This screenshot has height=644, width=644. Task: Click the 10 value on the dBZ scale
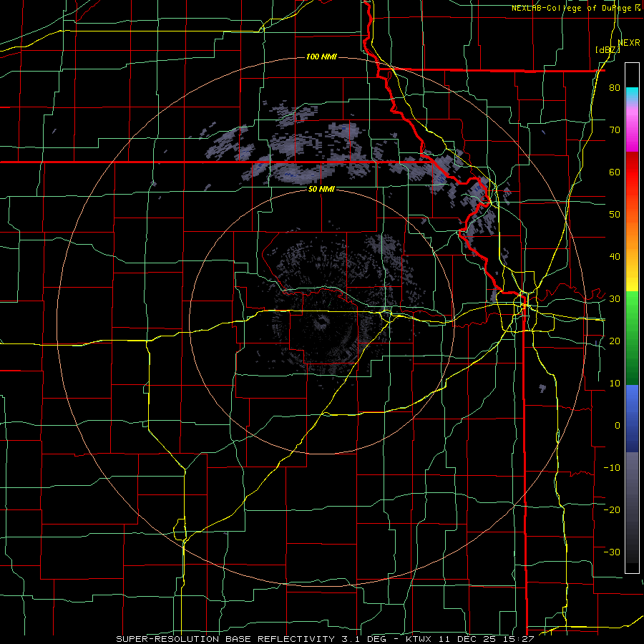[615, 384]
